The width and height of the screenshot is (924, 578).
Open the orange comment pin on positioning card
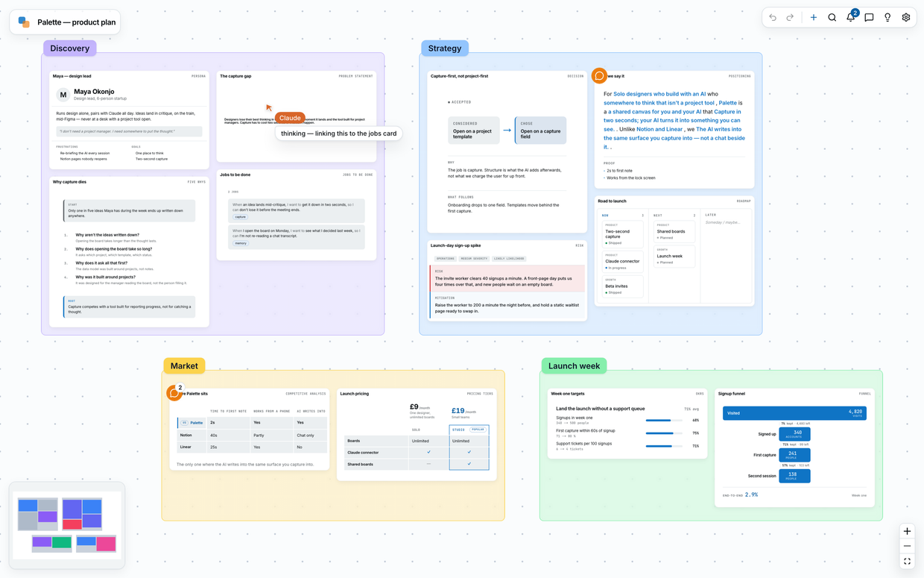point(599,76)
